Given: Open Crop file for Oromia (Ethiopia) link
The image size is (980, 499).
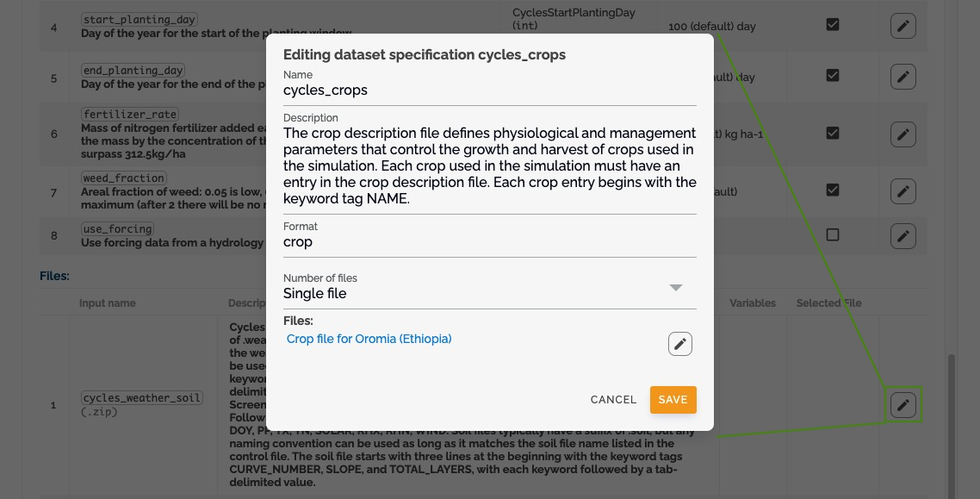Looking at the screenshot, I should pyautogui.click(x=369, y=339).
